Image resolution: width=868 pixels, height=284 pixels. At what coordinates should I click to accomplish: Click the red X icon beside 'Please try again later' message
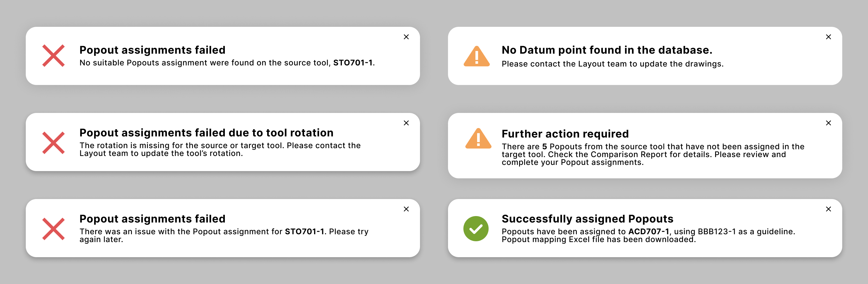coord(53,229)
